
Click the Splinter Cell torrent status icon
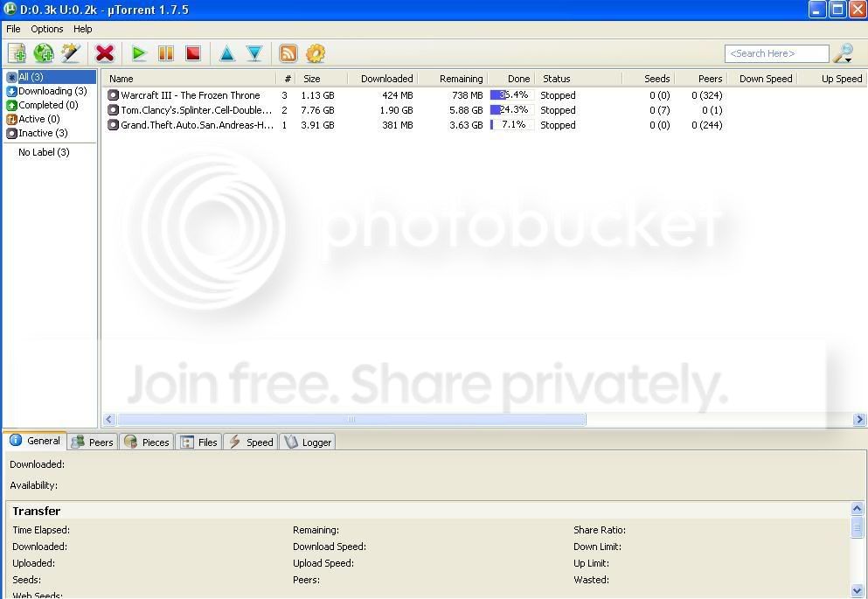coord(113,110)
